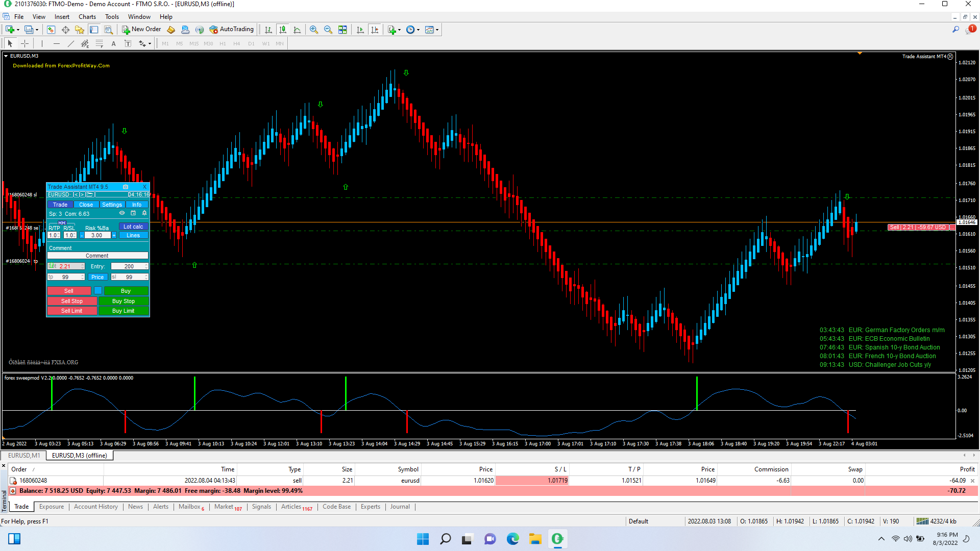The height and width of the screenshot is (551, 980).
Task: Click the Comment input field
Action: 97,256
